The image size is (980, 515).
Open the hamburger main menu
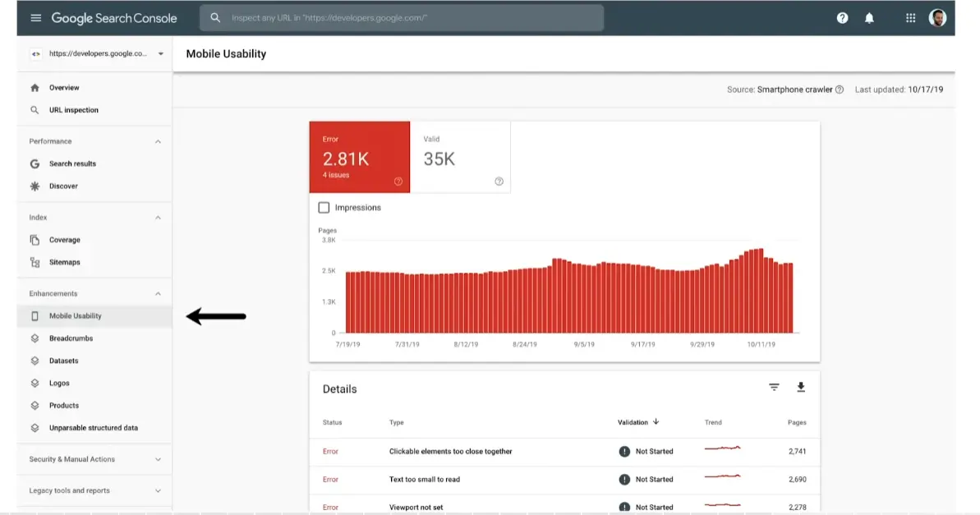coord(35,18)
